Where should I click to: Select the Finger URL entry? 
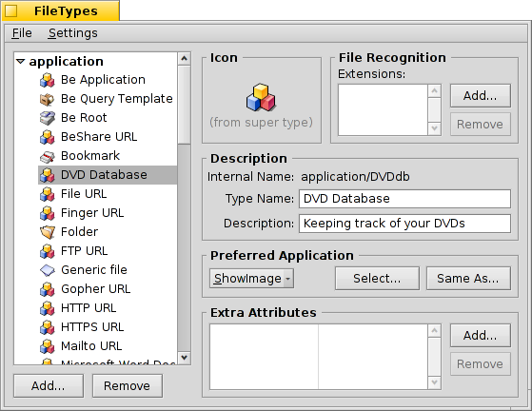point(108,213)
